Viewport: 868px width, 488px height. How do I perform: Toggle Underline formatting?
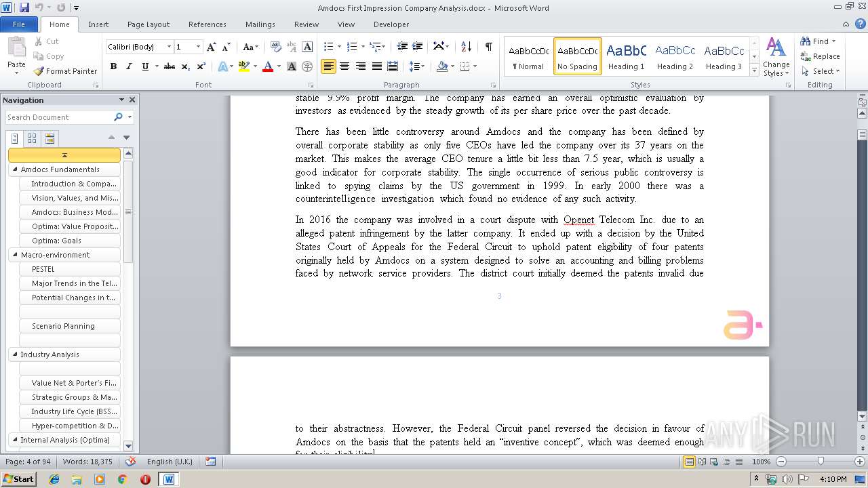tap(145, 66)
